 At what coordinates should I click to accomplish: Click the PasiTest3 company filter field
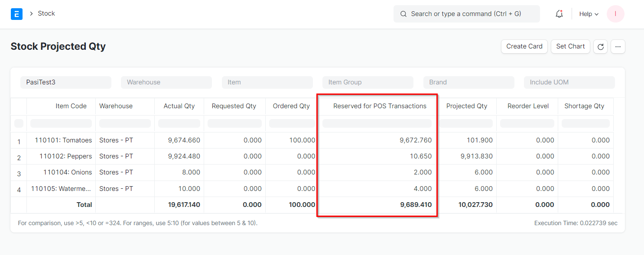[65, 82]
